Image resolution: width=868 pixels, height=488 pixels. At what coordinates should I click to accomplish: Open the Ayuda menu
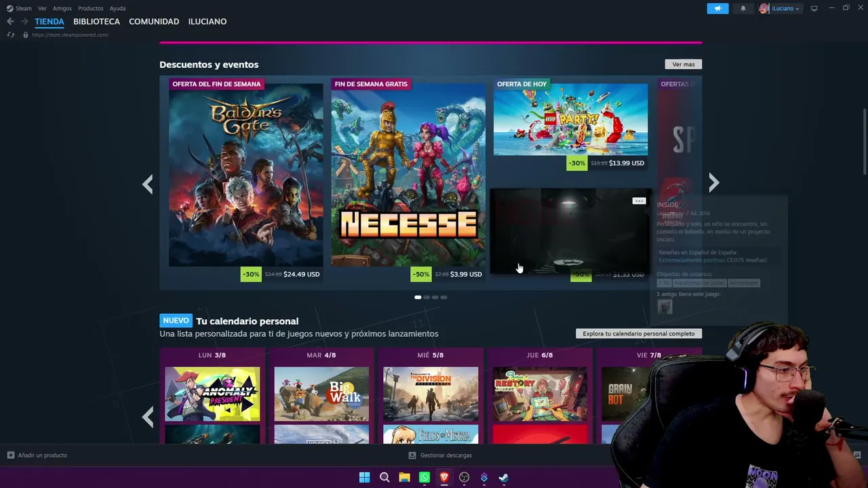coord(117,8)
